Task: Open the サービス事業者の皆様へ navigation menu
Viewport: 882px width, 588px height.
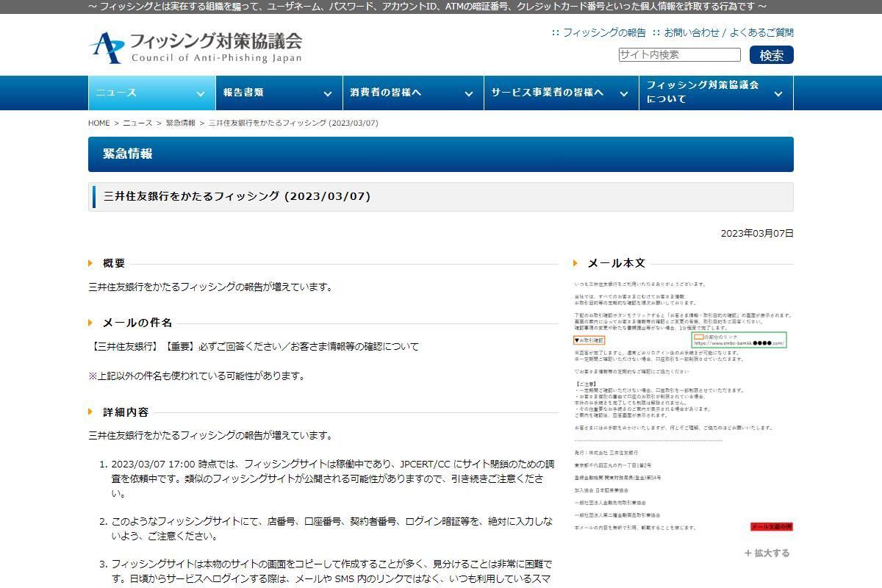Action: click(562, 93)
